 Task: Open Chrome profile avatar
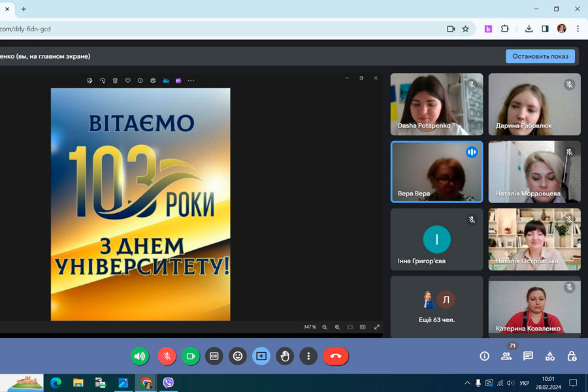561,29
